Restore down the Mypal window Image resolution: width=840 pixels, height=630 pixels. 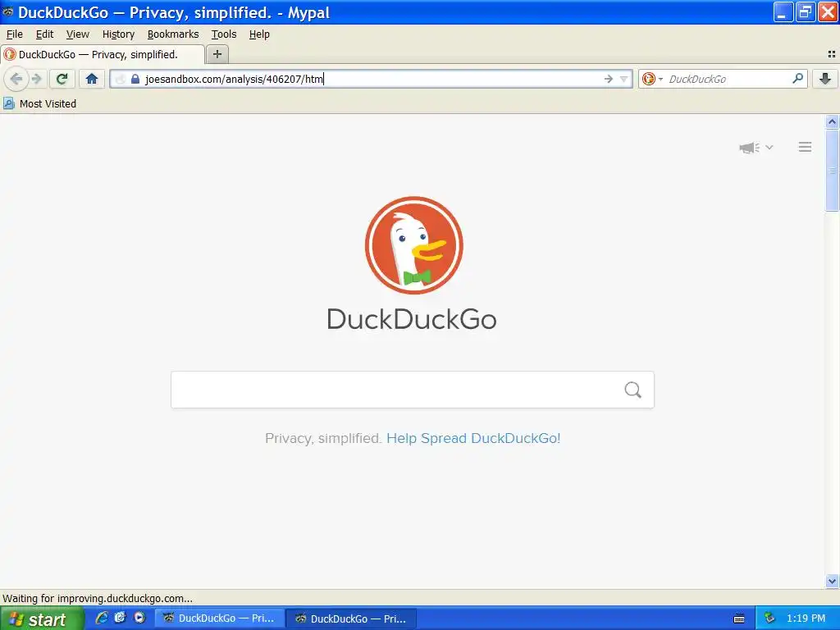pyautogui.click(x=806, y=11)
